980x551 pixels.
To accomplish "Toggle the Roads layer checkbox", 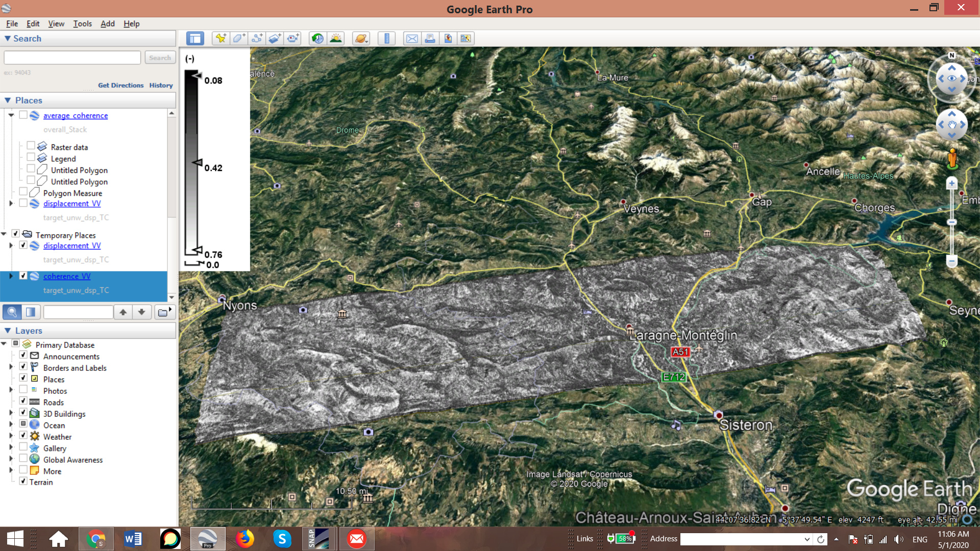I will (x=23, y=401).
